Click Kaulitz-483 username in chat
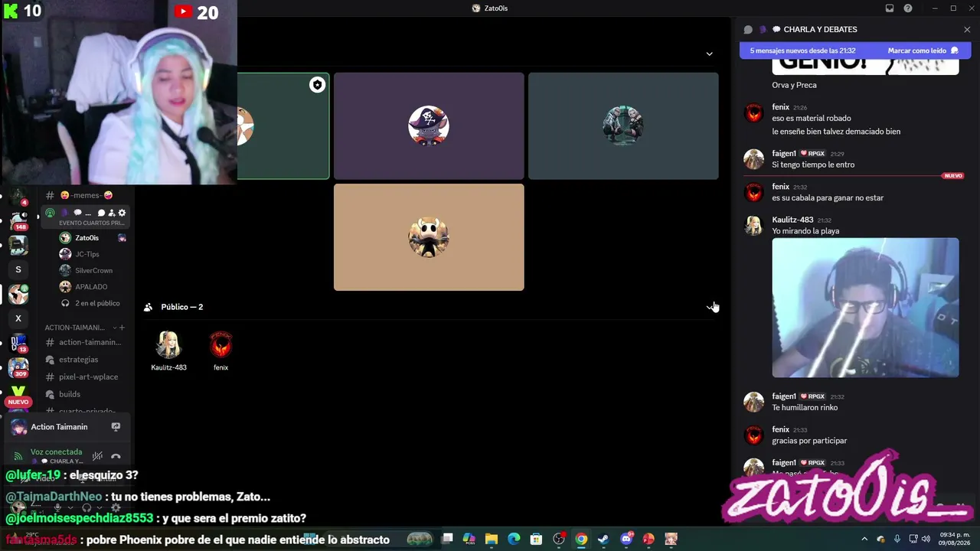This screenshot has height=551, width=980. [792, 220]
